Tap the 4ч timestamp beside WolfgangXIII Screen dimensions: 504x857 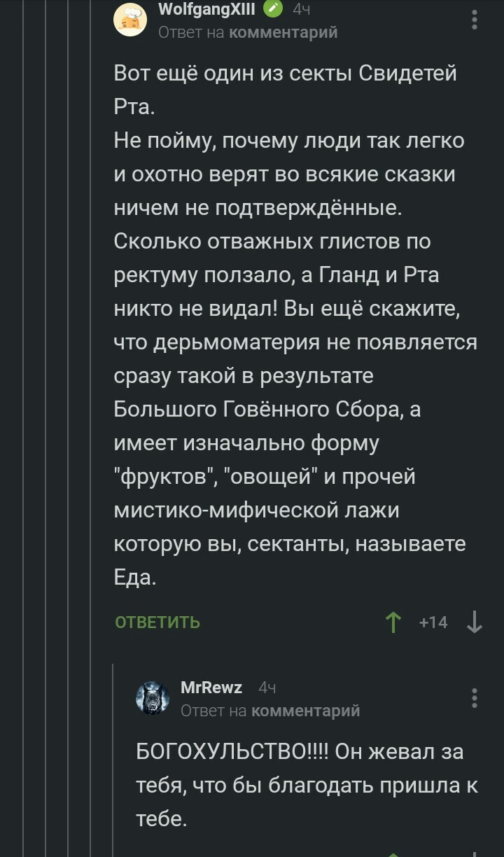point(301,9)
